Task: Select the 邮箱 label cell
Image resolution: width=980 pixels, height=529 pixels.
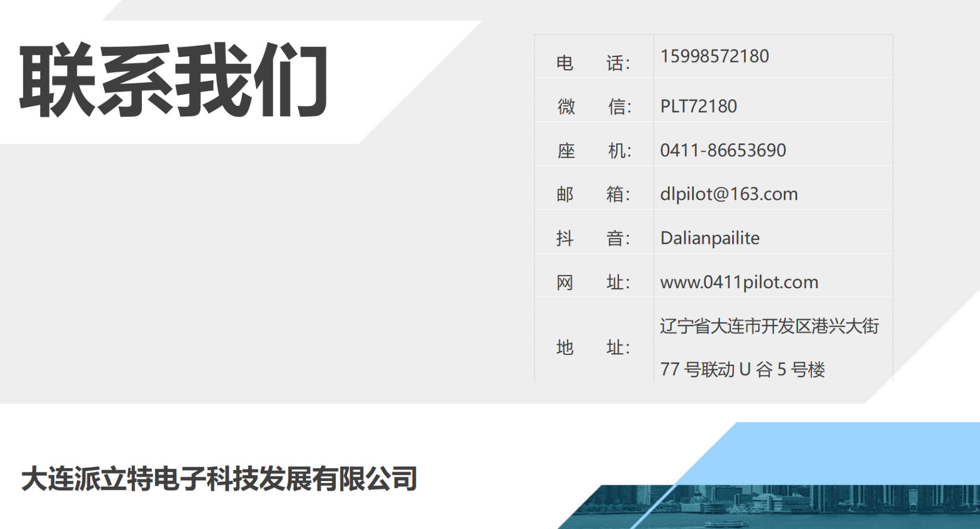Action: 593,194
